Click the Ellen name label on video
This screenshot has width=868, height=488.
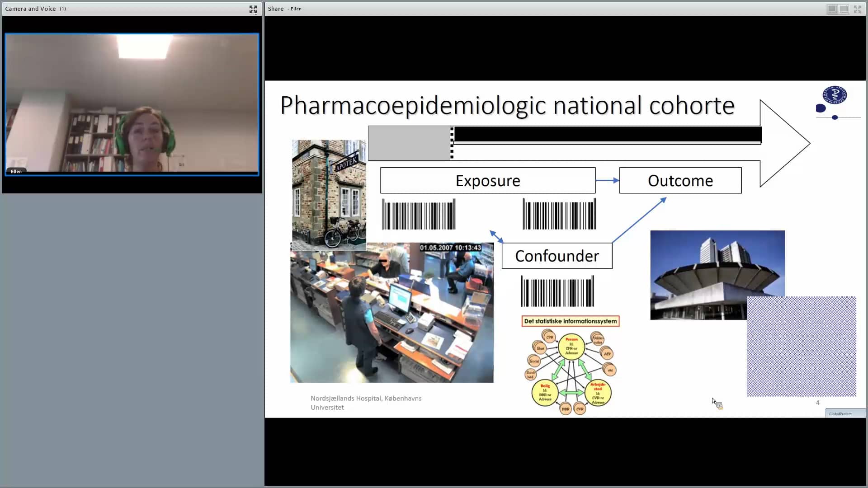16,171
